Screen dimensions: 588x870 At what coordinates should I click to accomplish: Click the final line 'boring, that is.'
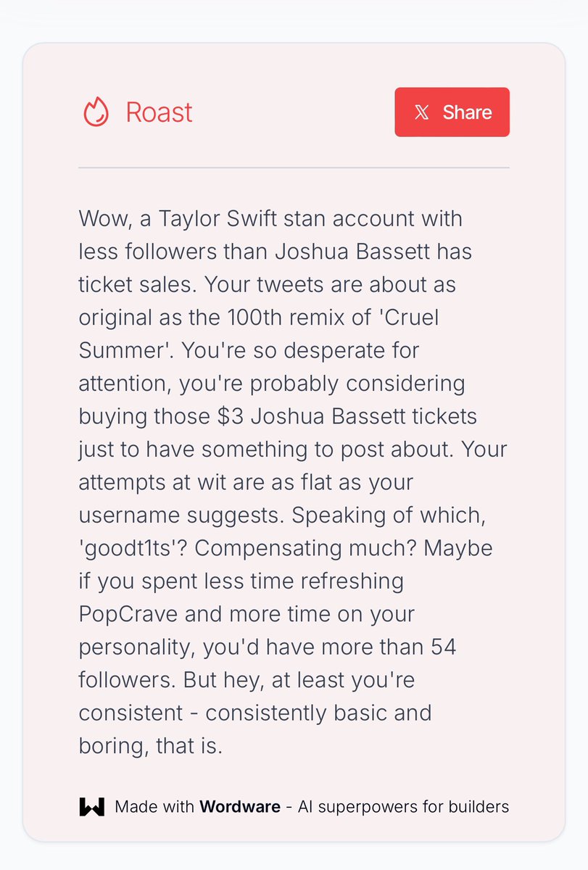coord(150,746)
